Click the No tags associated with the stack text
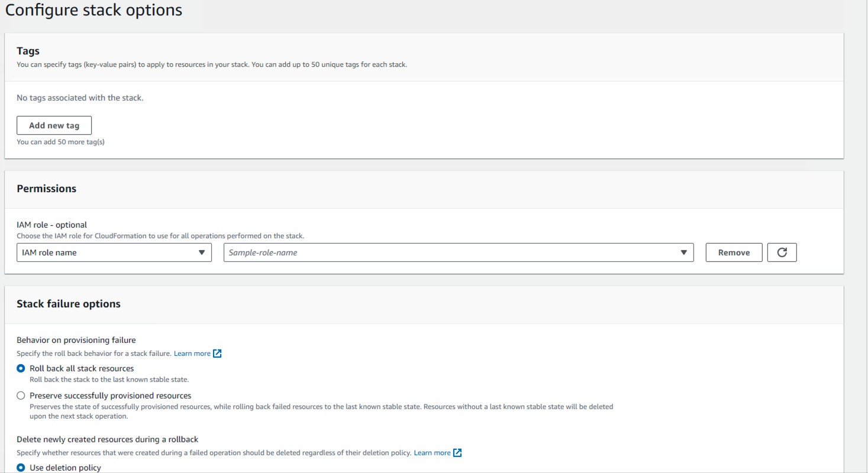868x473 pixels. 80,98
